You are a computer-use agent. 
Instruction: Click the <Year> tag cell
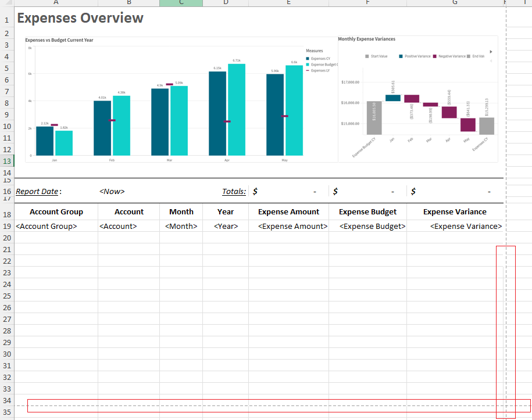pyautogui.click(x=226, y=226)
